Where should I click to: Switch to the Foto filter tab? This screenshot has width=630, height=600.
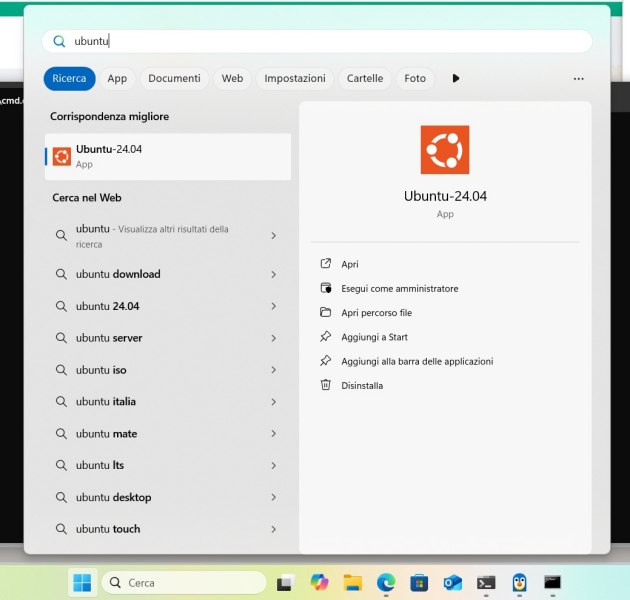[415, 78]
